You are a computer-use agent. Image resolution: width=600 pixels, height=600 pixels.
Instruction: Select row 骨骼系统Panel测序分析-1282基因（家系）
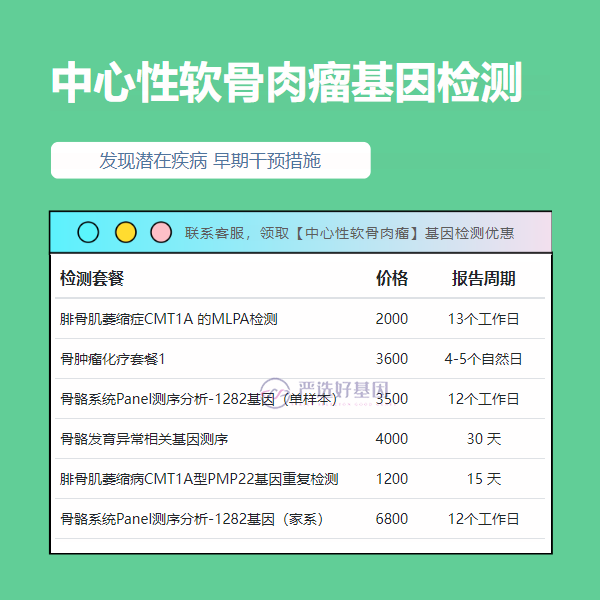click(x=300, y=519)
